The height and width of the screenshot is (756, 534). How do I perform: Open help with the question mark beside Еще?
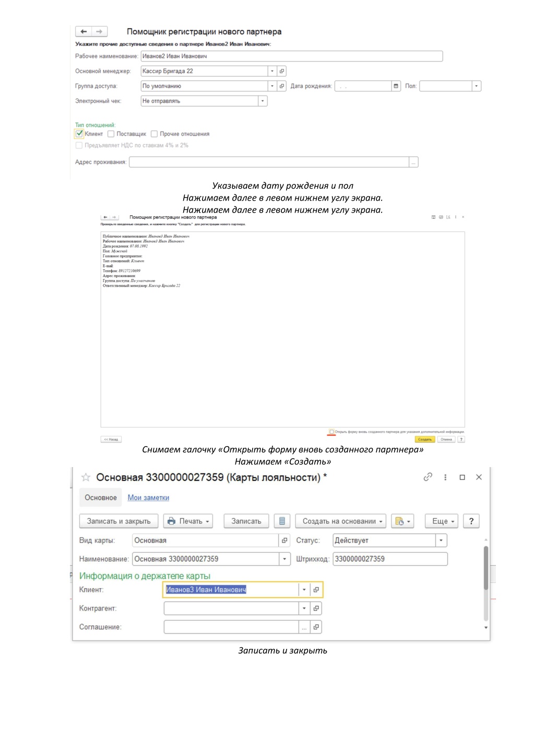click(471, 521)
